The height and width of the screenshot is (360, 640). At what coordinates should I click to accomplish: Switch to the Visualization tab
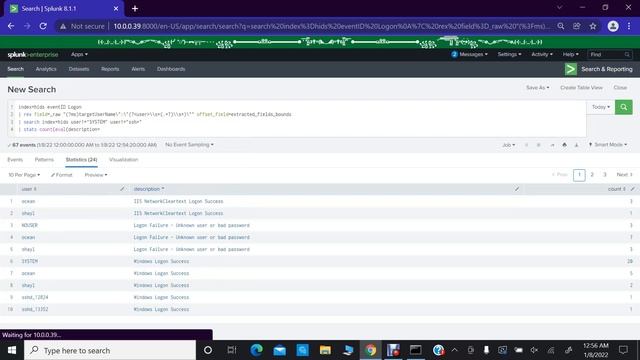[124, 160]
